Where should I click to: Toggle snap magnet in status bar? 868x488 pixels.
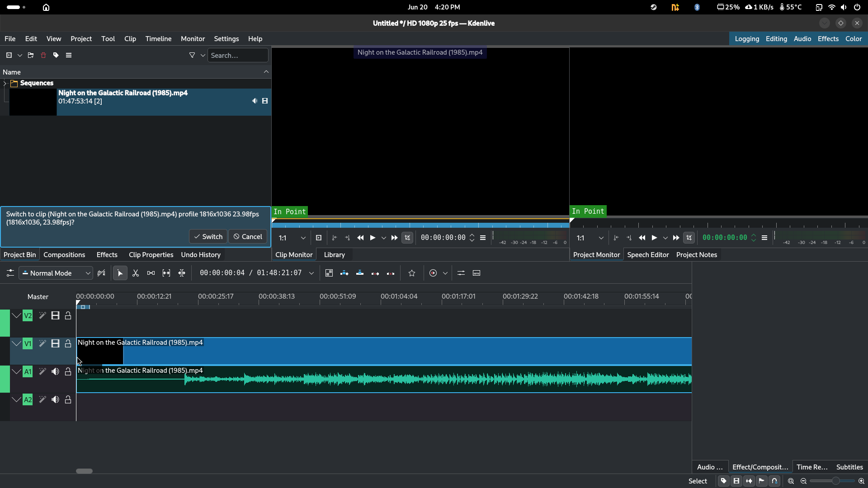tap(774, 481)
